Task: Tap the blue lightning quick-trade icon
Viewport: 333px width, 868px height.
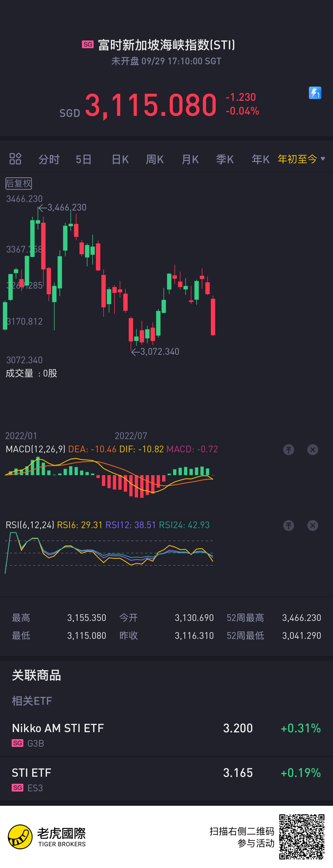Action: [315, 93]
